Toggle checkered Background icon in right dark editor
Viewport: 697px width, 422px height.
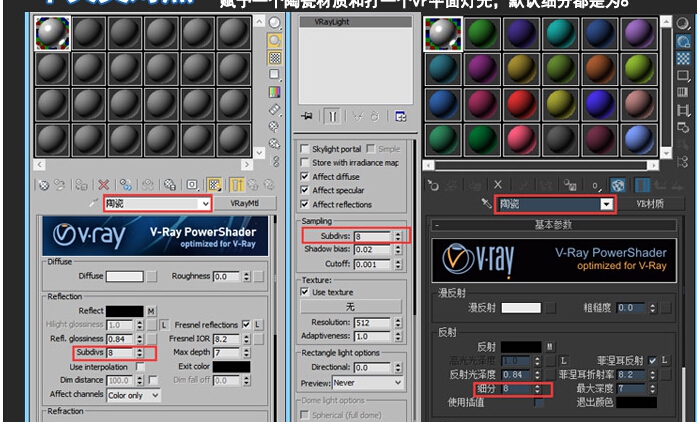683,58
